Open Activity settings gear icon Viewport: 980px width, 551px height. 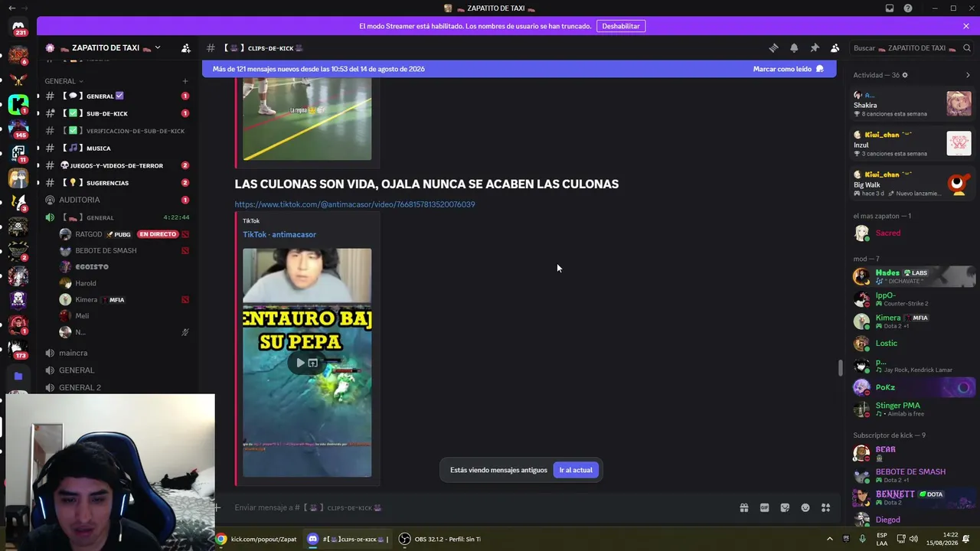click(905, 75)
